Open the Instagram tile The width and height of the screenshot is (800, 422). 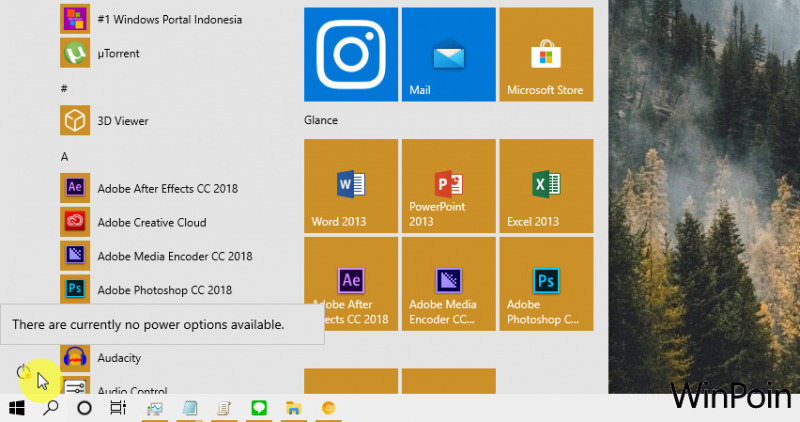[x=351, y=55]
